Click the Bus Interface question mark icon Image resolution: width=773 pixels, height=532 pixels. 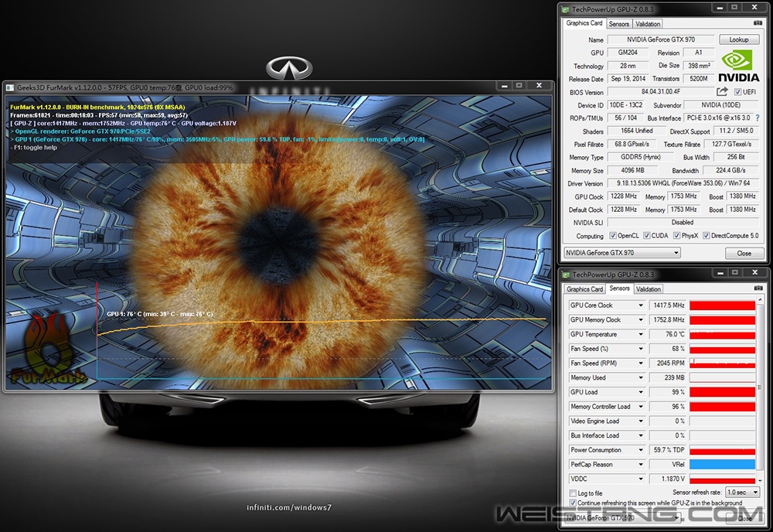758,118
